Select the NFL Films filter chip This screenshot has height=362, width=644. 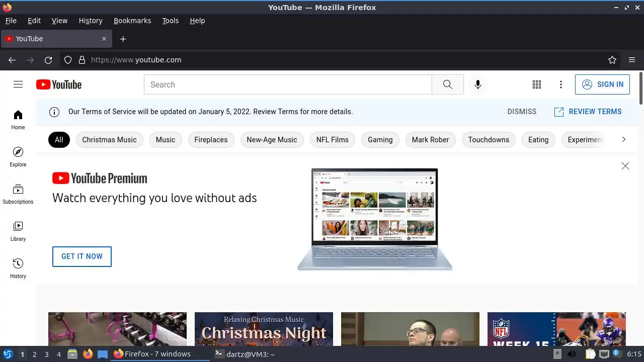click(333, 140)
